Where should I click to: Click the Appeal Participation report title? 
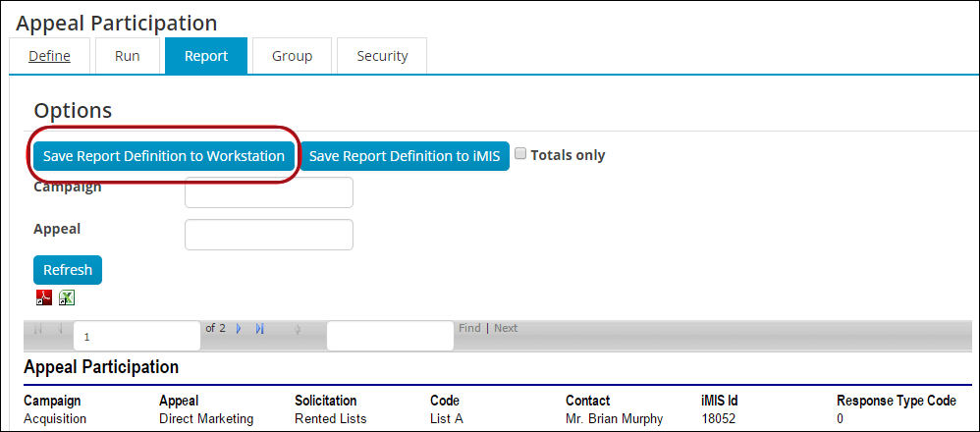click(101, 367)
